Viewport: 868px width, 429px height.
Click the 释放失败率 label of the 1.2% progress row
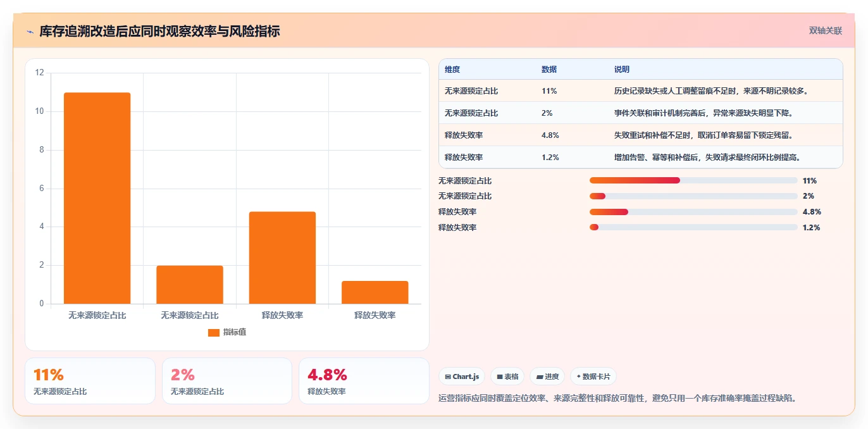coord(457,228)
